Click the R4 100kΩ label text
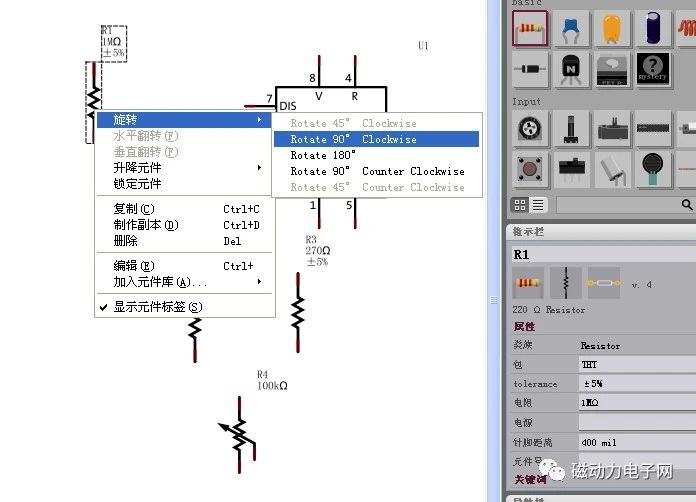Viewport: 696px width, 502px height. [272, 380]
